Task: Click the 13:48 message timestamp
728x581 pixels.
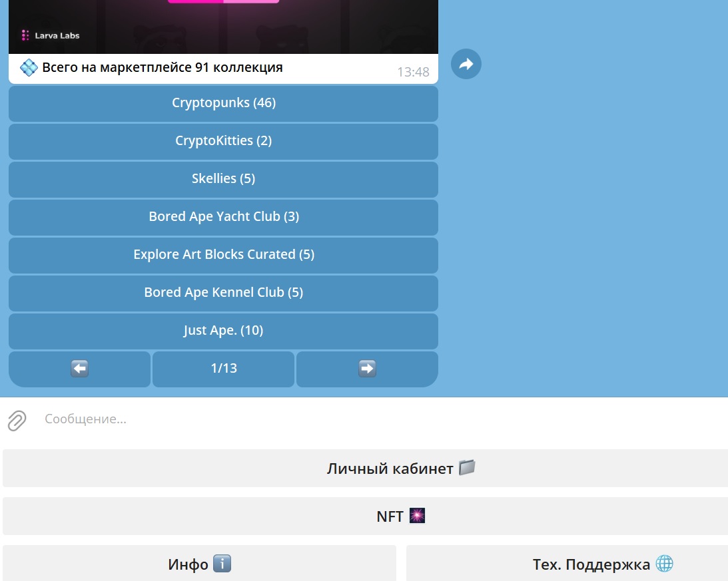Action: point(413,72)
